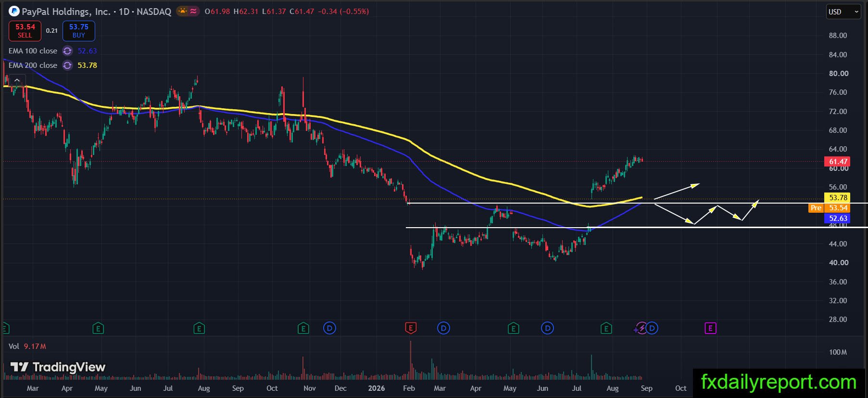Click the close price value C61.47 in the header
This screenshot has height=398, width=868.
click(302, 12)
